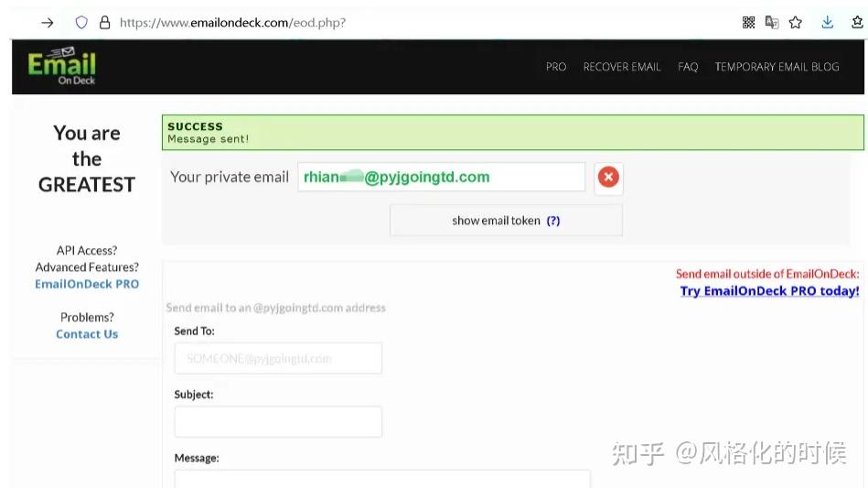Viewport: 868px width, 488px height.
Task: Click the browser forward arrow
Action: pos(48,23)
